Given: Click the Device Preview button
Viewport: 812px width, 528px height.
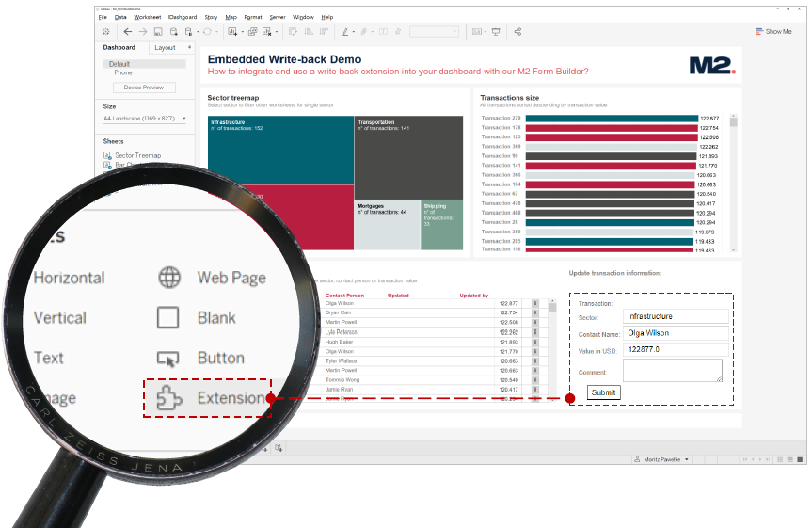Looking at the screenshot, I should click(x=144, y=88).
